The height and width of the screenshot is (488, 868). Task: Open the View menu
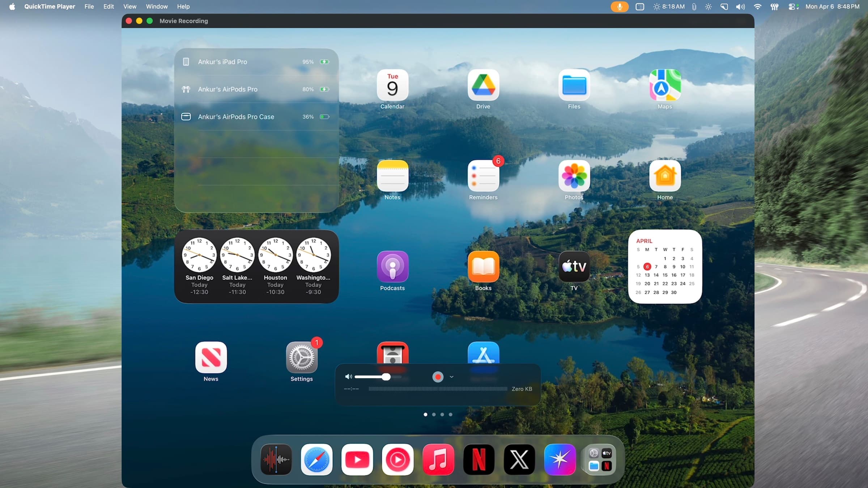(x=129, y=7)
